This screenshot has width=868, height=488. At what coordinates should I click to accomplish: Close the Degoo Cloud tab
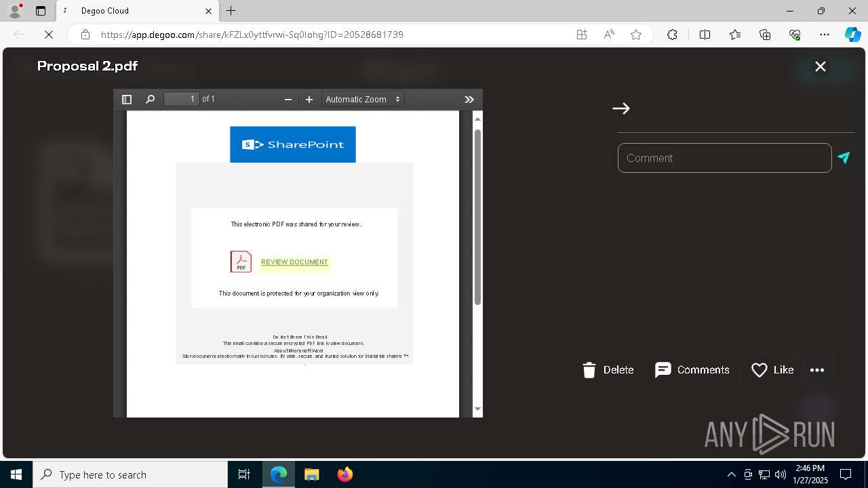pos(209,11)
